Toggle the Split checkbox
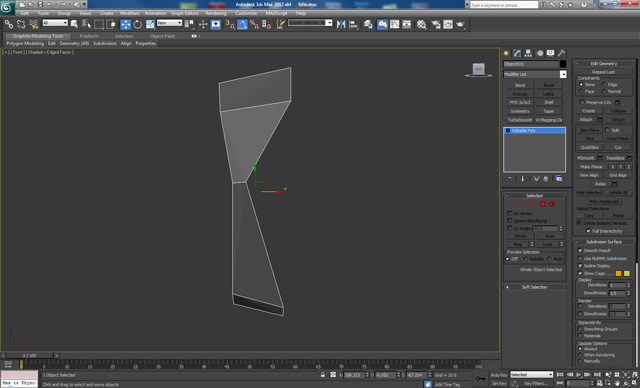Screen dimensions: 640x388 click(607, 130)
